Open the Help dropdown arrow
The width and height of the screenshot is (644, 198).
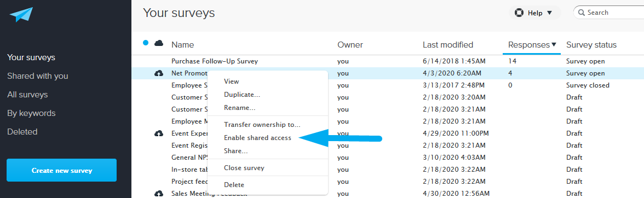[550, 13]
